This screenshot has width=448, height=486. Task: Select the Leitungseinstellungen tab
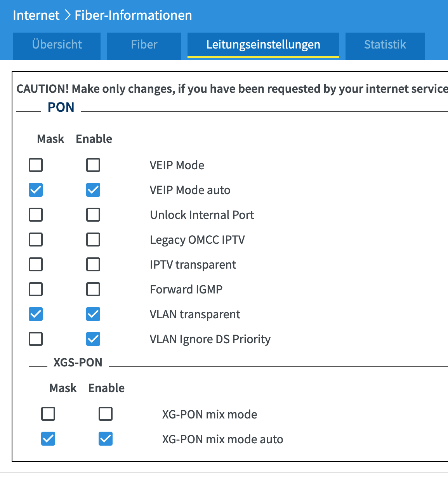(263, 45)
